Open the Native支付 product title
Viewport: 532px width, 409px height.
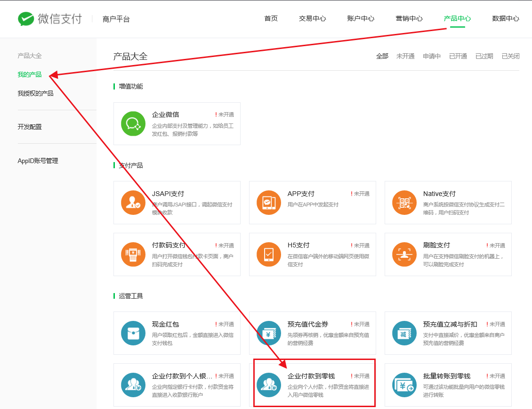click(x=439, y=194)
